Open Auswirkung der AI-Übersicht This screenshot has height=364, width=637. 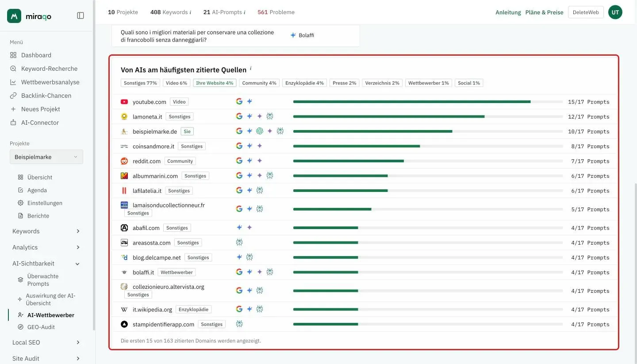point(50,299)
